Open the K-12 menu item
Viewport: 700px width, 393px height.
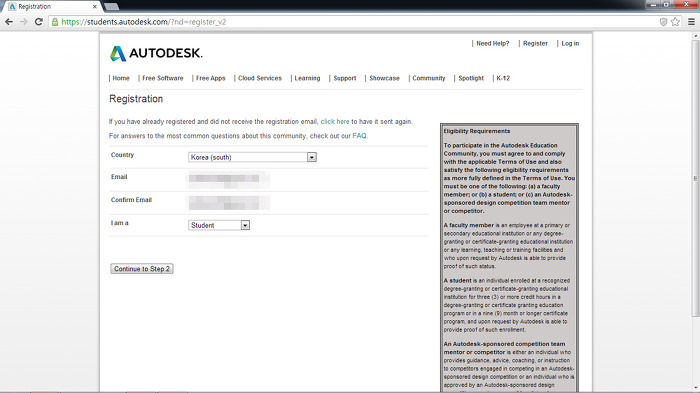tap(503, 78)
